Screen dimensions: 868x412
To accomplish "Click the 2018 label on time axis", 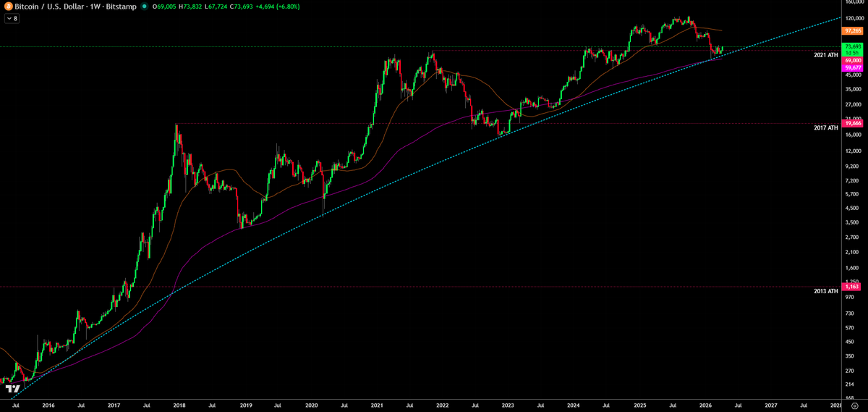I will pyautogui.click(x=179, y=406).
